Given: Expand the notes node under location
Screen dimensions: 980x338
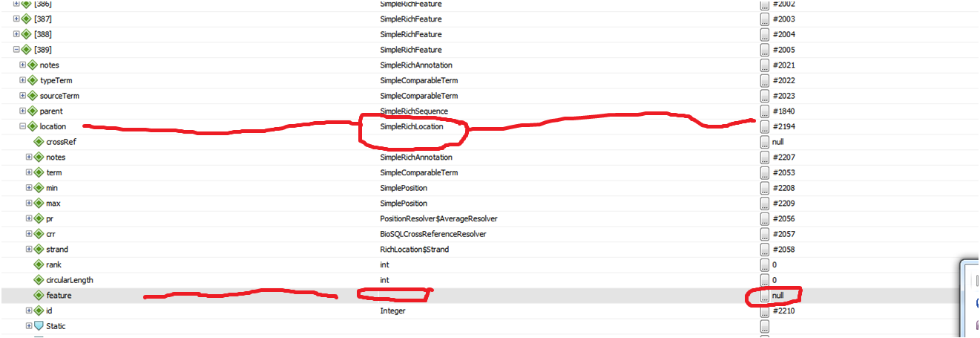Looking at the screenshot, I should coord(29,157).
